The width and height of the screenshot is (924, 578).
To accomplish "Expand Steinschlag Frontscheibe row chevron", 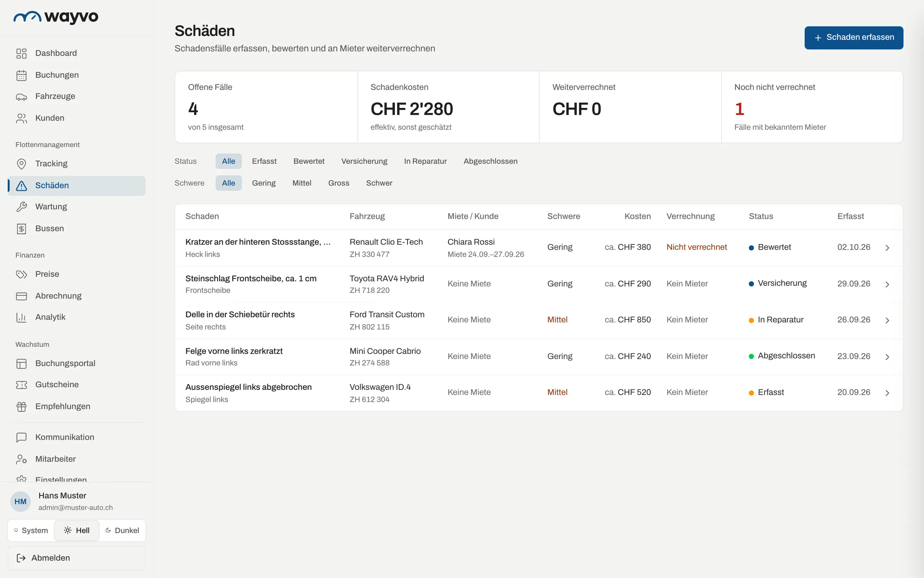I will point(887,284).
